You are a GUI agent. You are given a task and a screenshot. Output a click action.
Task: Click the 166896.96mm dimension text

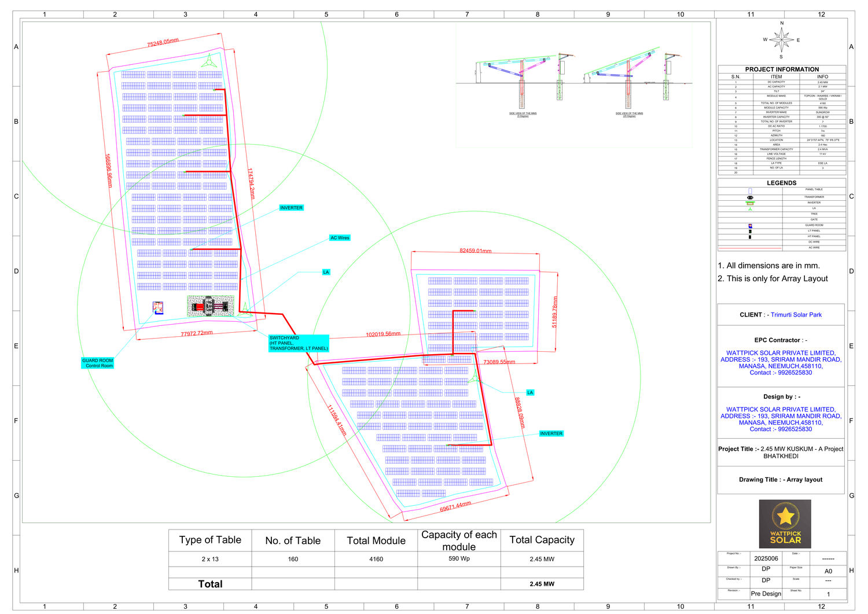pos(108,171)
